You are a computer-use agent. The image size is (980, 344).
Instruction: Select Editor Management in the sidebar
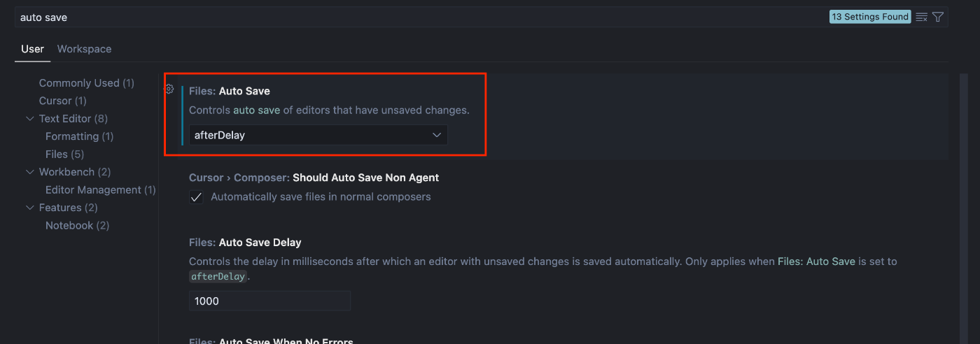point(100,190)
